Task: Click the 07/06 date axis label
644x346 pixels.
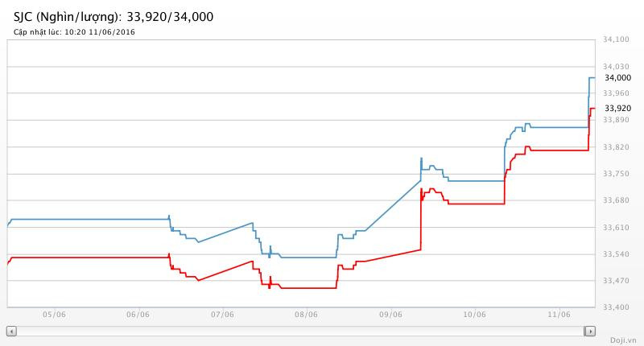Action: [x=222, y=315]
